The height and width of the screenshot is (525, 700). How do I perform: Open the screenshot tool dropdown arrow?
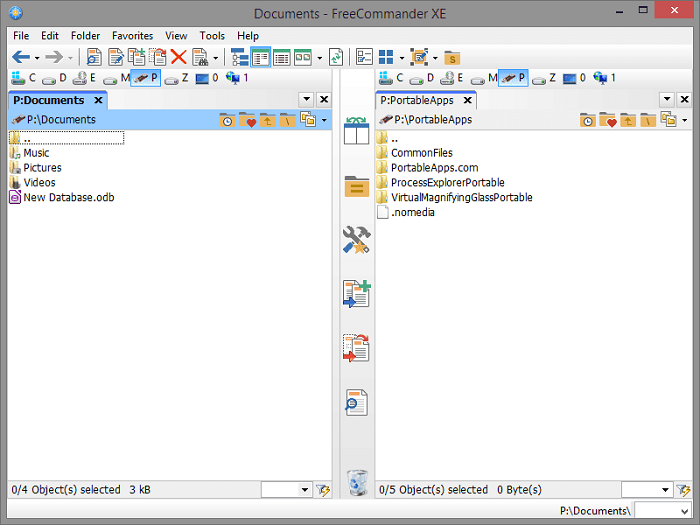(x=435, y=58)
